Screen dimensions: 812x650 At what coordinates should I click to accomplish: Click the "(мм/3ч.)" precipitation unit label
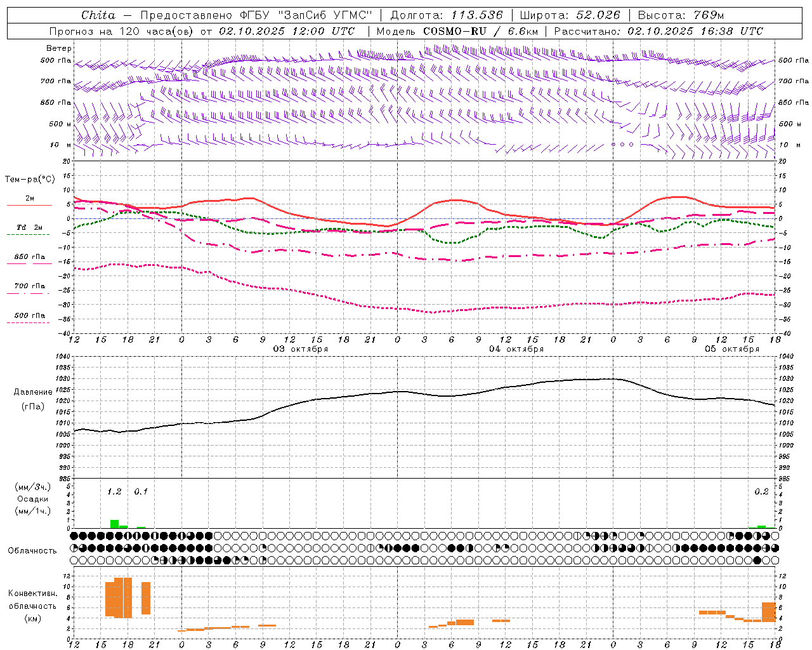[33, 487]
